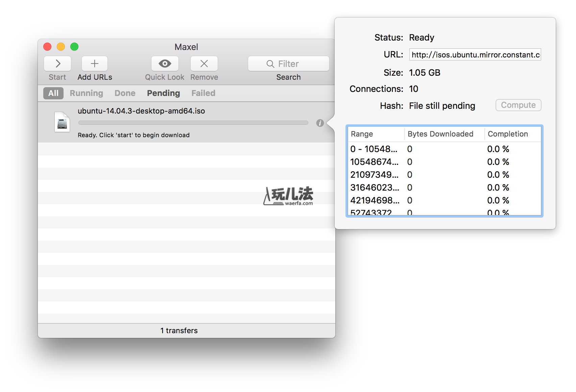The image size is (576, 392).
Task: Click the Range column header
Action: [x=376, y=134]
